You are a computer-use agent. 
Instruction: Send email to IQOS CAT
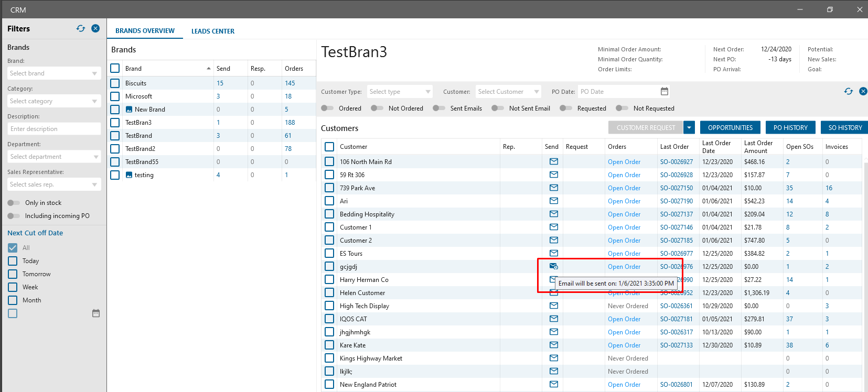(x=554, y=319)
